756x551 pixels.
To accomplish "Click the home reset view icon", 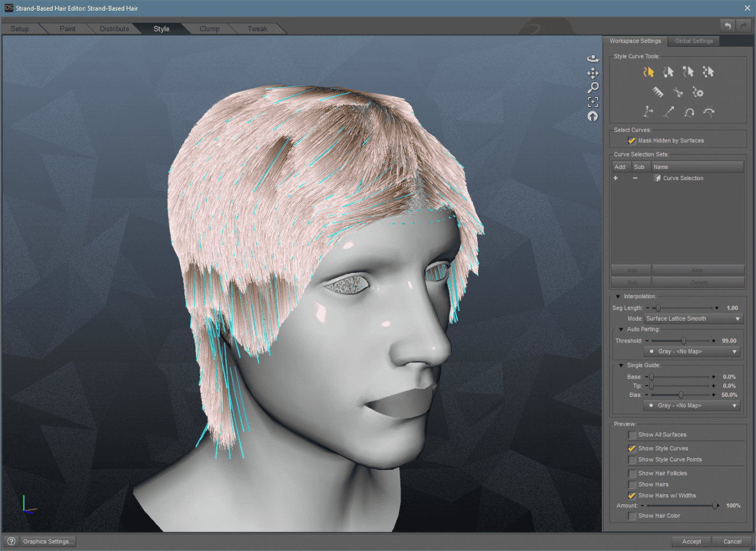I will [x=592, y=116].
